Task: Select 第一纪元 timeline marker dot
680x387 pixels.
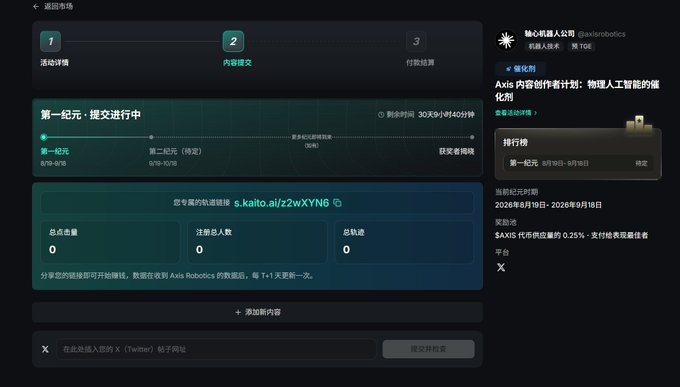Action: tap(43, 137)
